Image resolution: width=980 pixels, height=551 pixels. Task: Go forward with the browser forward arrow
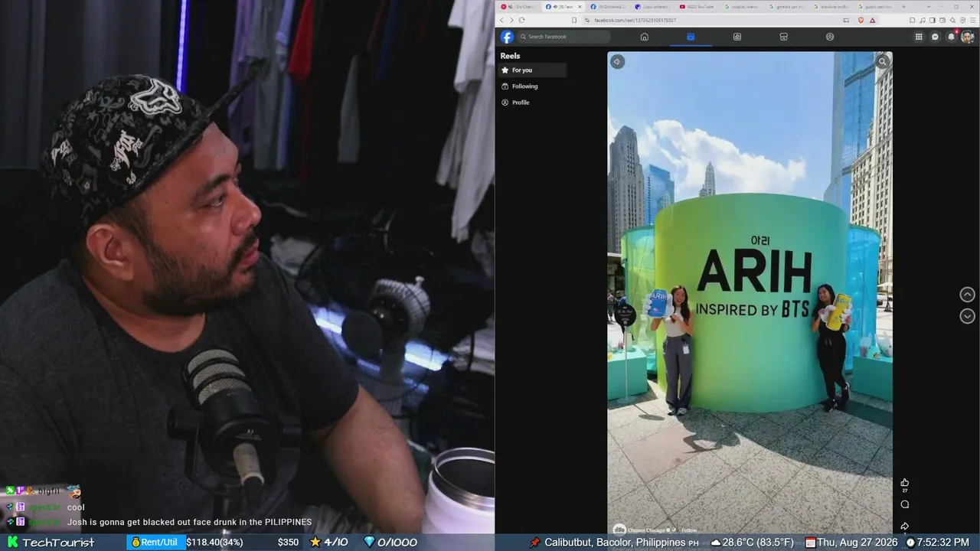point(511,20)
